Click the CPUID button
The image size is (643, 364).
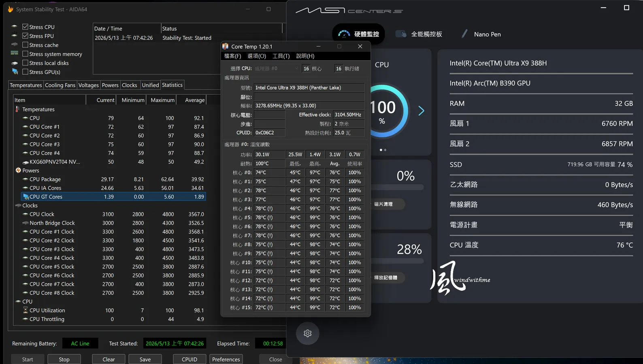189,359
